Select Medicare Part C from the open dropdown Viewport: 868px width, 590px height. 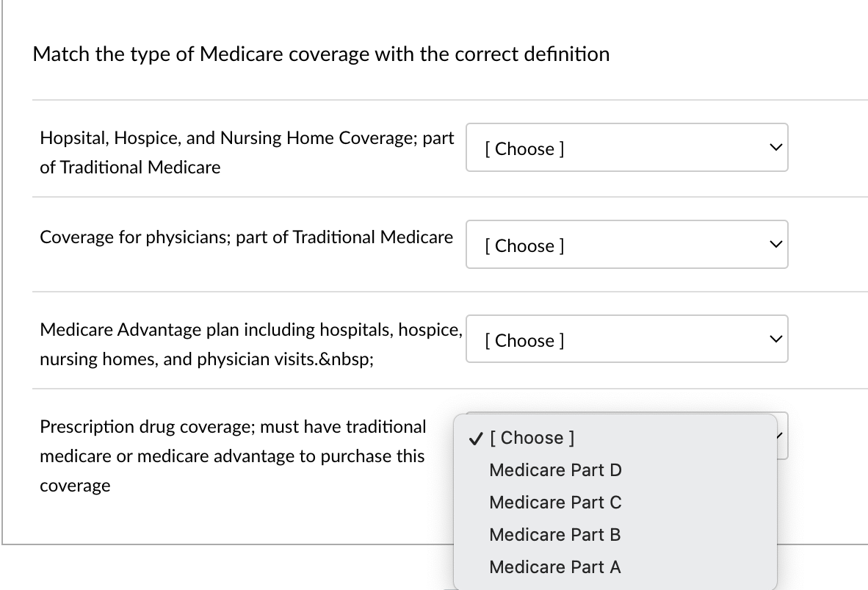coord(555,502)
